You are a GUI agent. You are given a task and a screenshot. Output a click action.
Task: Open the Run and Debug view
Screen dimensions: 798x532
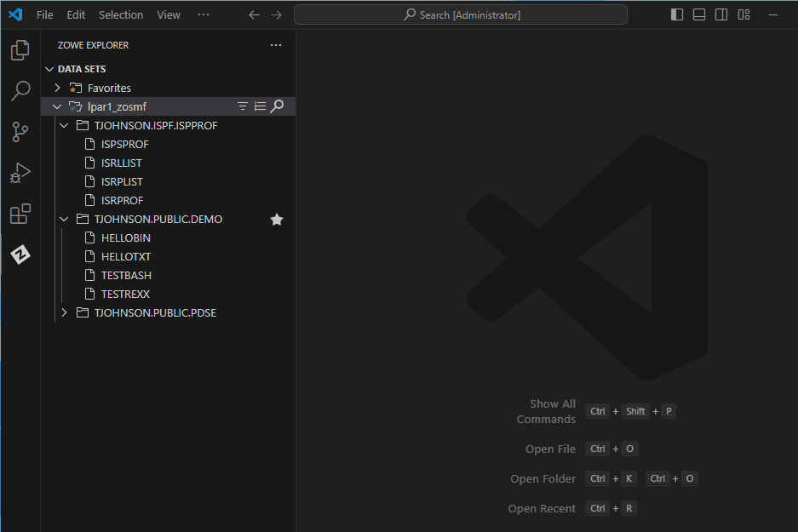(x=20, y=173)
